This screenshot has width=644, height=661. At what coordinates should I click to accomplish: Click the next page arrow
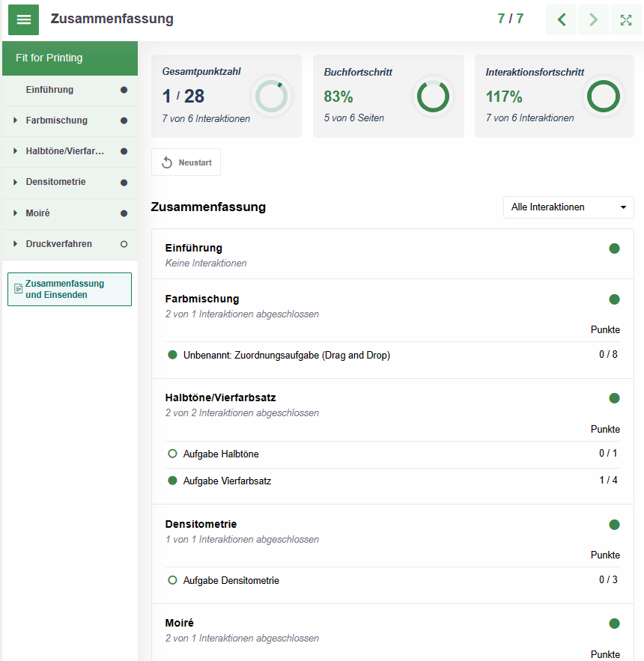click(x=593, y=19)
